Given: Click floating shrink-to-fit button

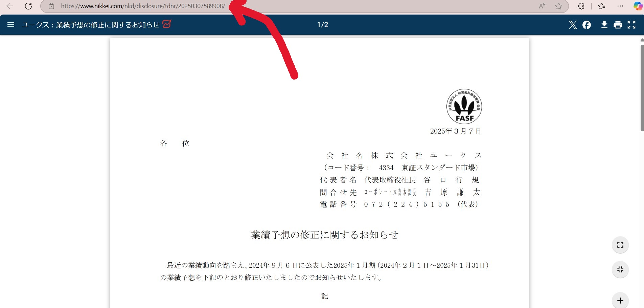Looking at the screenshot, I should pyautogui.click(x=620, y=270).
